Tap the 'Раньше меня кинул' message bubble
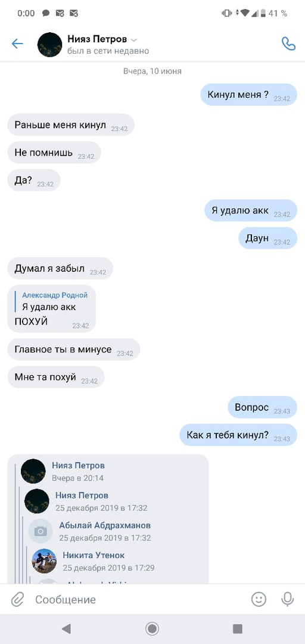Screen dimensions: 305x644 pos(71,125)
